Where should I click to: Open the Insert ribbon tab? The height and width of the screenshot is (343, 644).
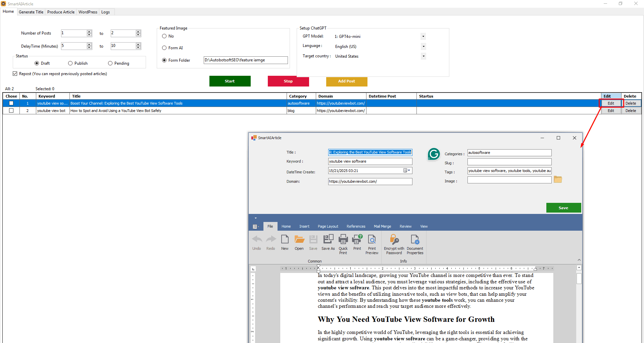tap(304, 227)
